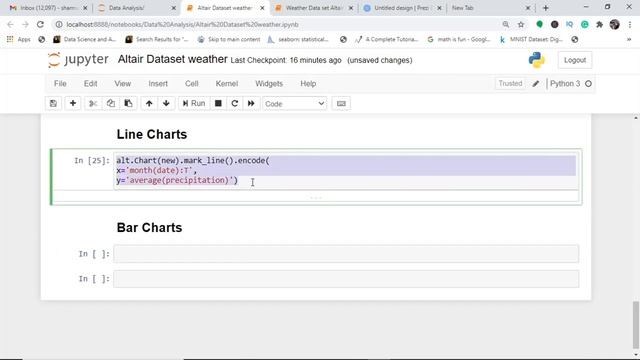Viewport: 640px width, 360px height.
Task: Open the Widgets menu
Action: click(x=269, y=84)
